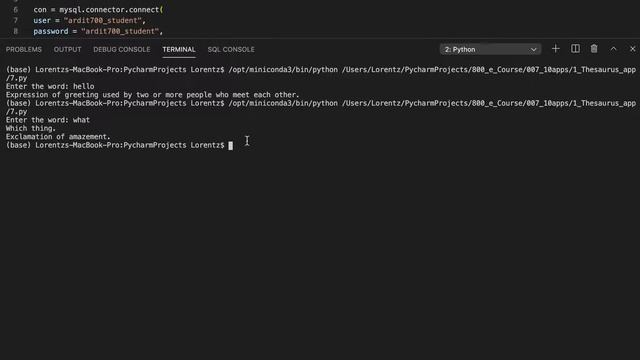
Task: Open the SQL Console tab
Action: pos(231,49)
